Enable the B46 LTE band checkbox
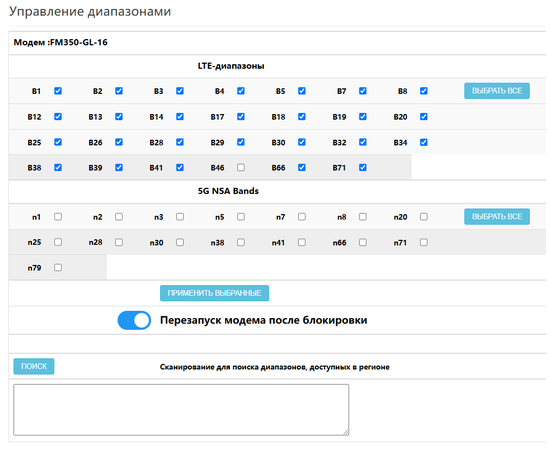This screenshot has width=550, height=450. pos(241,168)
